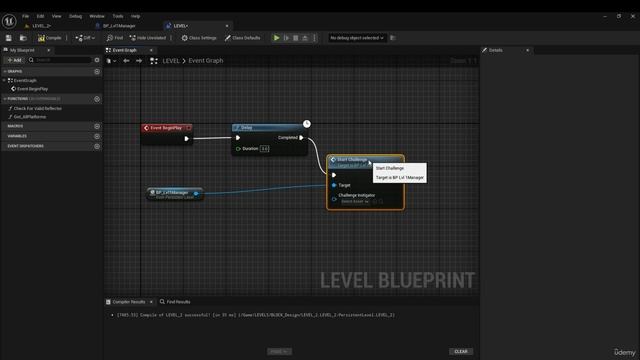Click the Add button in My Blueprint

click(14, 60)
